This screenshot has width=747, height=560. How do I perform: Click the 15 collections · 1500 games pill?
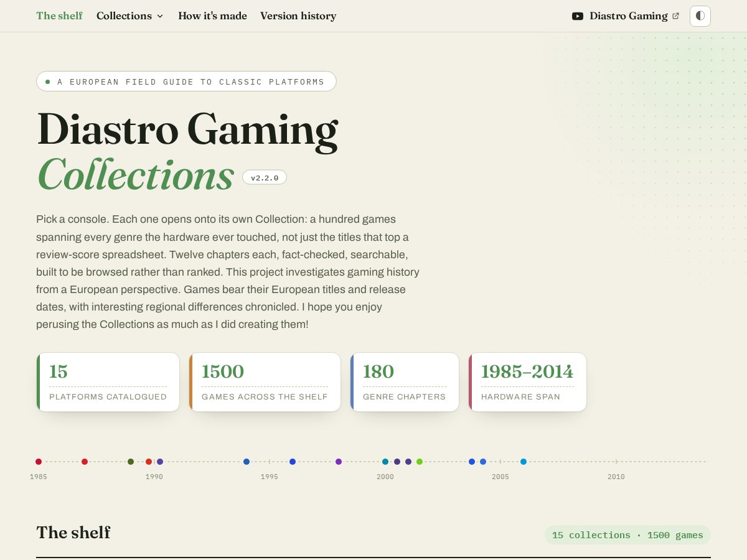(x=627, y=535)
